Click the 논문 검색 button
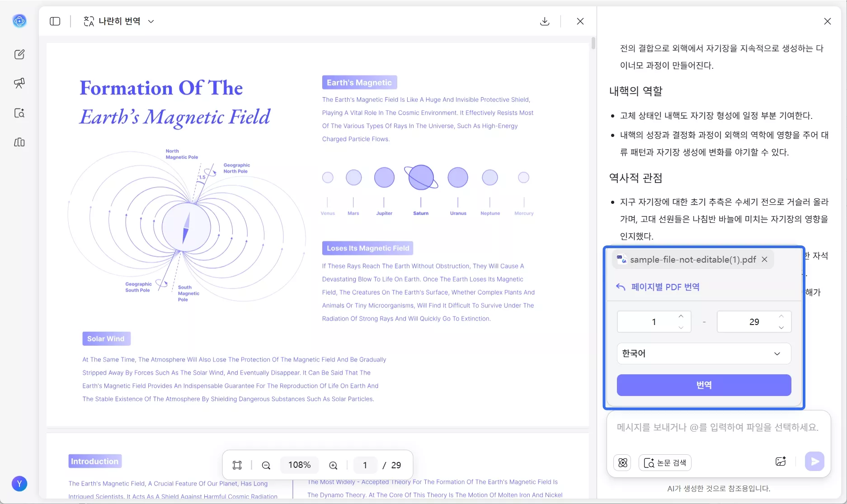The height and width of the screenshot is (504, 847). click(x=665, y=462)
